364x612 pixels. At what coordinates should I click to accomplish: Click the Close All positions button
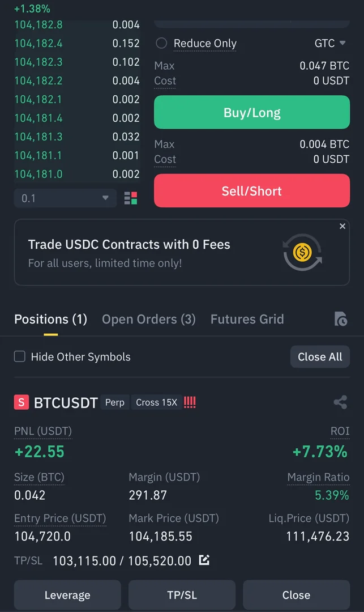point(320,356)
